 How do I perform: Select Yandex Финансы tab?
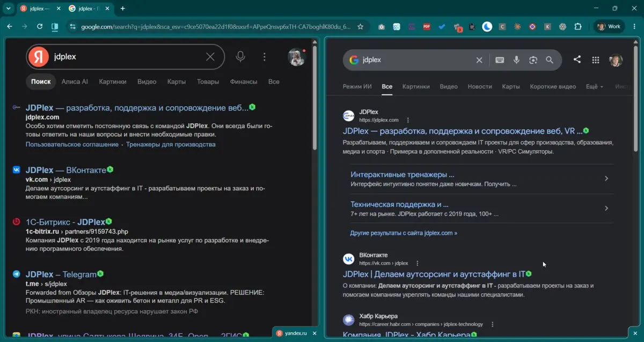[x=244, y=81]
